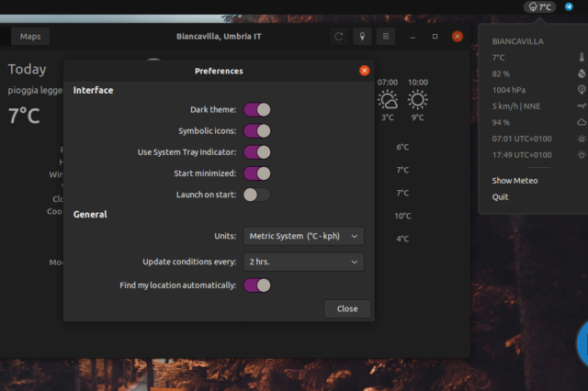
Task: Click the refresh icon in Meteo header
Action: (339, 37)
